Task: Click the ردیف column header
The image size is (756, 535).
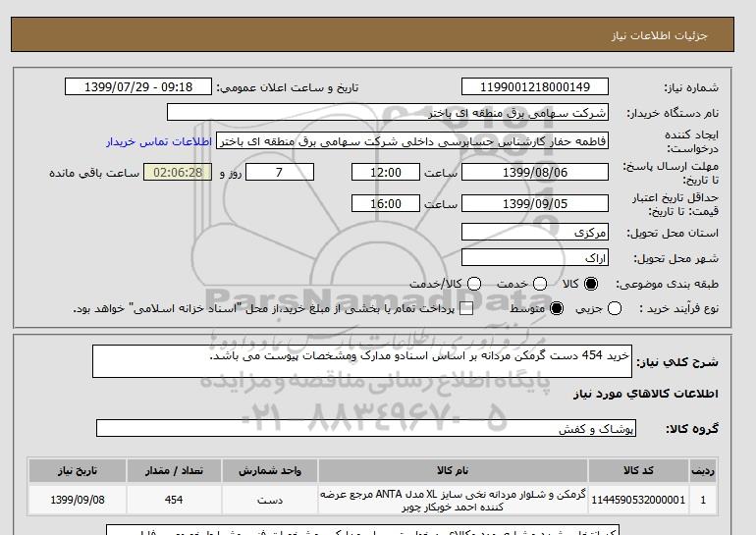Action: 703,470
